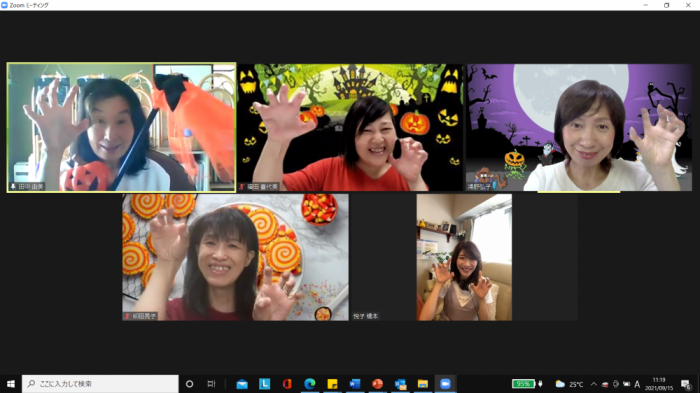This screenshot has width=700, height=393.
Task: Open the Office app in taskbar
Action: (x=287, y=384)
